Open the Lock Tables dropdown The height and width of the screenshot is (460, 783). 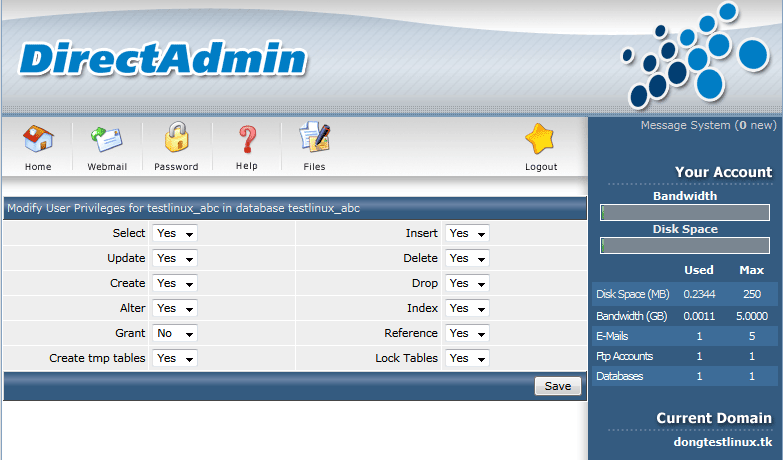(467, 358)
